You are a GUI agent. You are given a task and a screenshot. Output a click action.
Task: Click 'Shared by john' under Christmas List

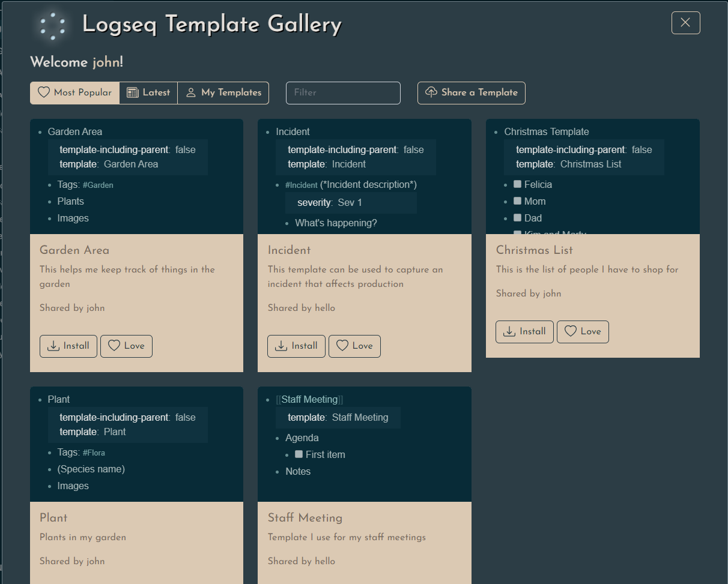529,294
